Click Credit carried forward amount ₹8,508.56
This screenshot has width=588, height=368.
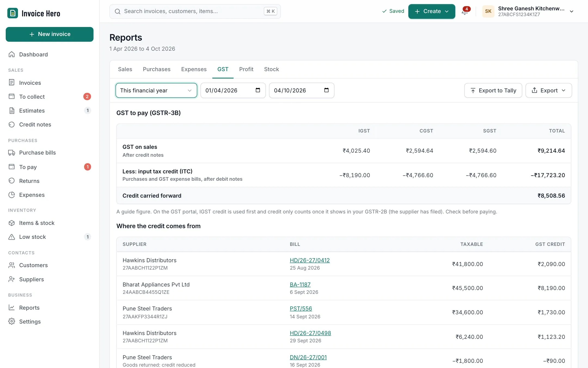pyautogui.click(x=551, y=196)
